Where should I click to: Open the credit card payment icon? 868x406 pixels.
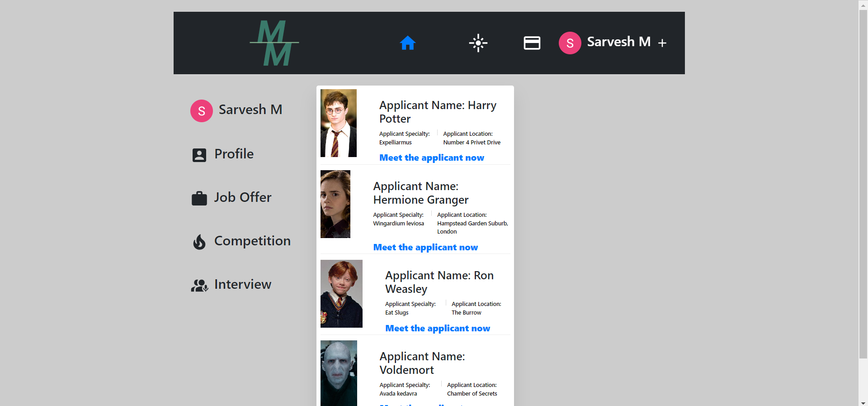[x=532, y=43]
